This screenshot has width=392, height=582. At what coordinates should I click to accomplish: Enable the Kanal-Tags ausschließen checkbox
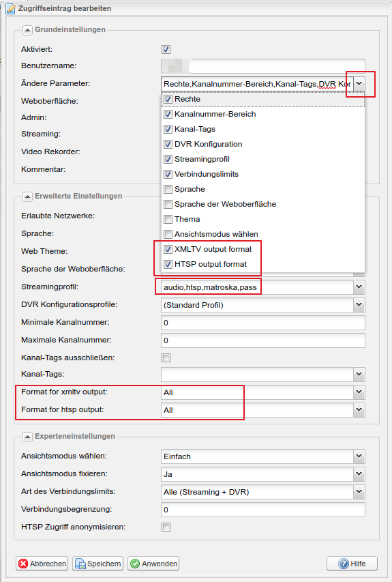[x=166, y=358]
